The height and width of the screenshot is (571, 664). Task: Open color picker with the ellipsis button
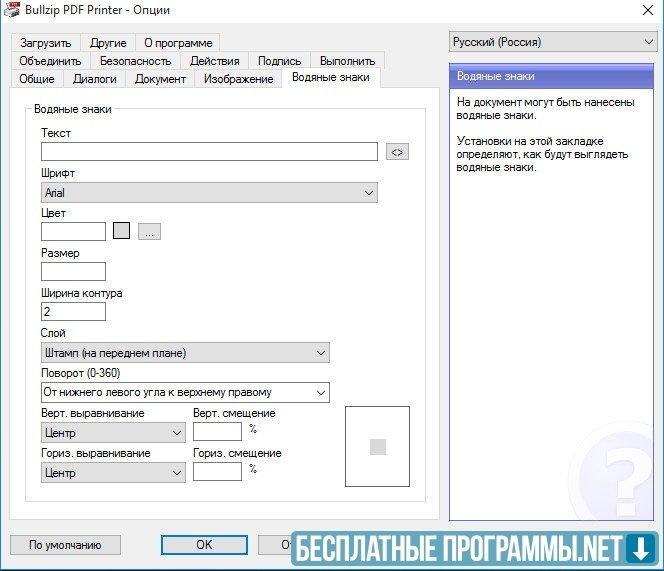coord(149,231)
